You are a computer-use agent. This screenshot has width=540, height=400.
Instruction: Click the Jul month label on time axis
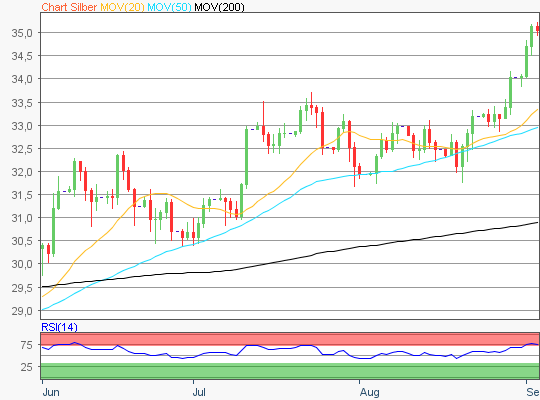(199, 392)
